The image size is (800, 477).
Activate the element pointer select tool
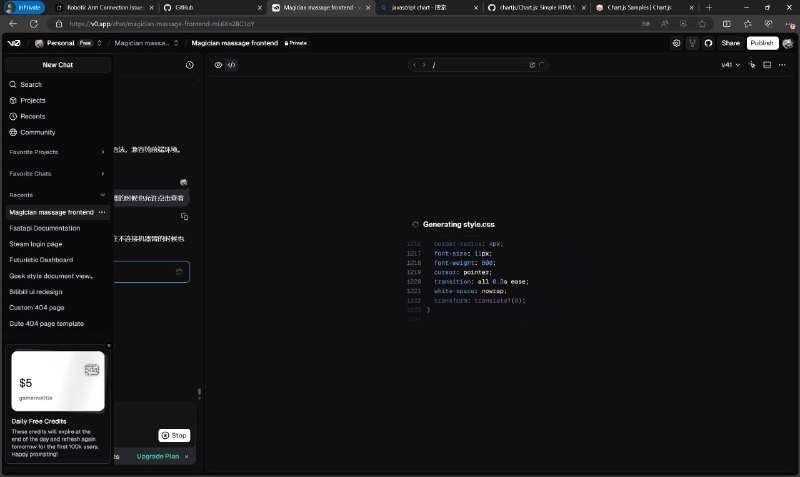[x=753, y=65]
